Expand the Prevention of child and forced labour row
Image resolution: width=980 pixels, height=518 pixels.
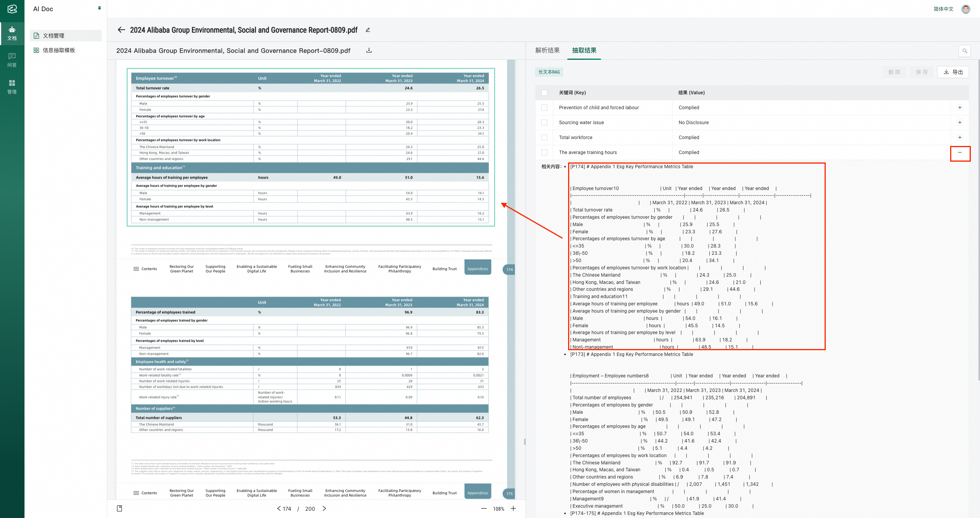tap(960, 108)
